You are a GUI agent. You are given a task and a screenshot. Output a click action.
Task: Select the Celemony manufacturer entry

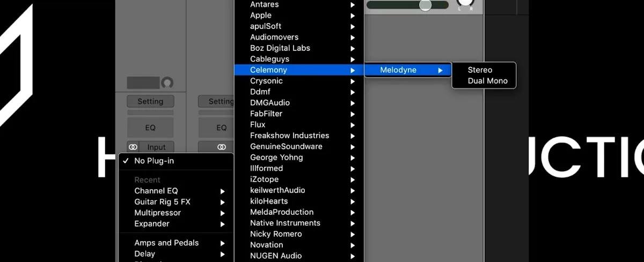pos(299,70)
